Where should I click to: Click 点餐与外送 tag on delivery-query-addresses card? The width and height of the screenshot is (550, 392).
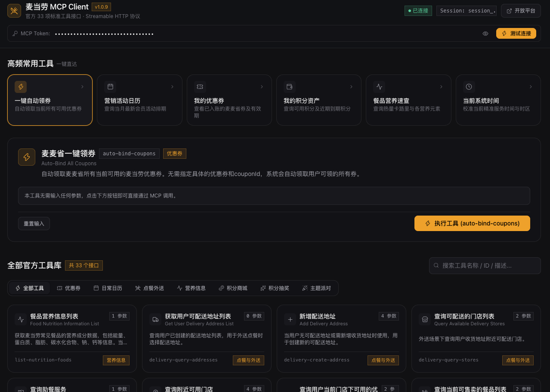click(248, 360)
